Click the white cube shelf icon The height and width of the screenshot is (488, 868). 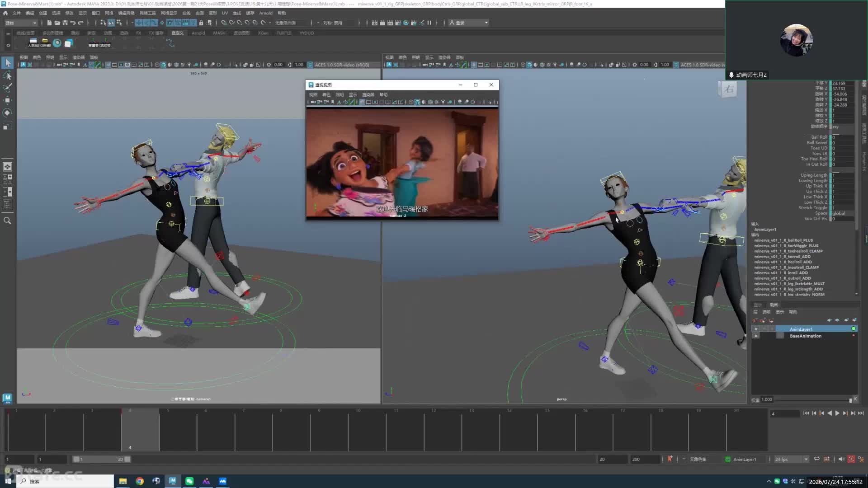[68, 43]
